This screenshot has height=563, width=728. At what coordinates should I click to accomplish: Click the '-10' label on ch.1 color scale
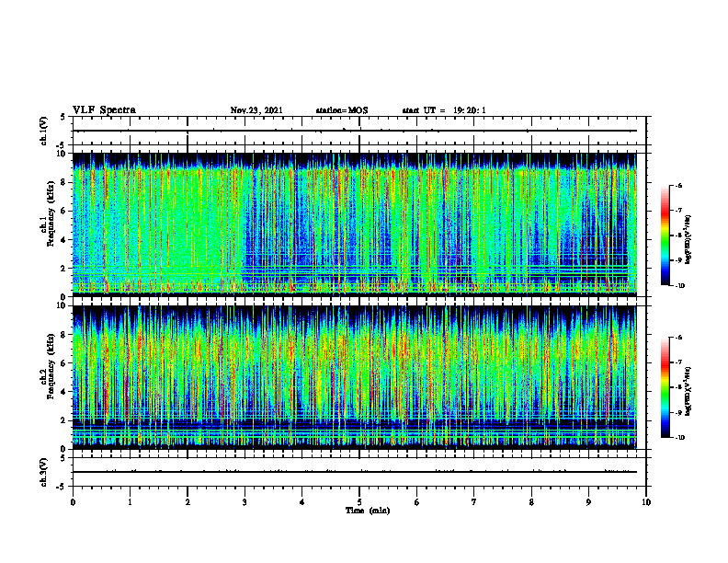point(679,286)
